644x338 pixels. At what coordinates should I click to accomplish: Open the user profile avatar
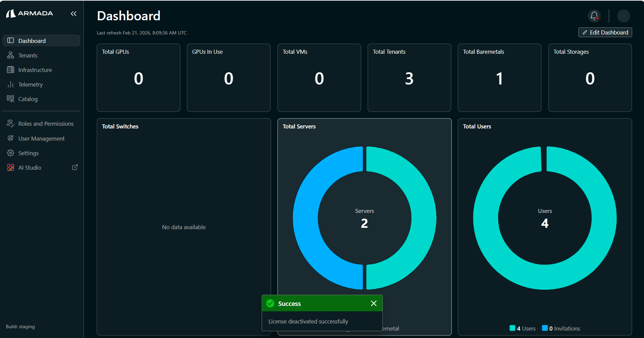pos(623,16)
